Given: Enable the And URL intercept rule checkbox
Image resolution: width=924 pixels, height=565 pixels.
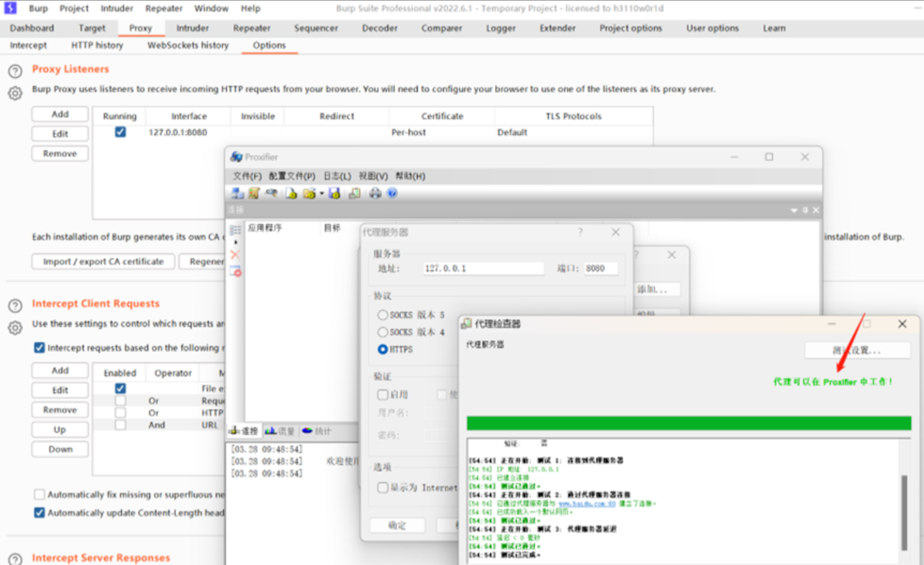Looking at the screenshot, I should 120,425.
